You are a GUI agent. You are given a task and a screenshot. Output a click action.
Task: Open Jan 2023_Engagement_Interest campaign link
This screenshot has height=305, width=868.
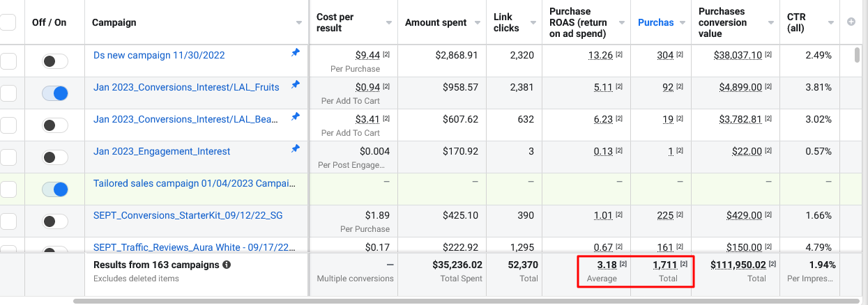[162, 151]
